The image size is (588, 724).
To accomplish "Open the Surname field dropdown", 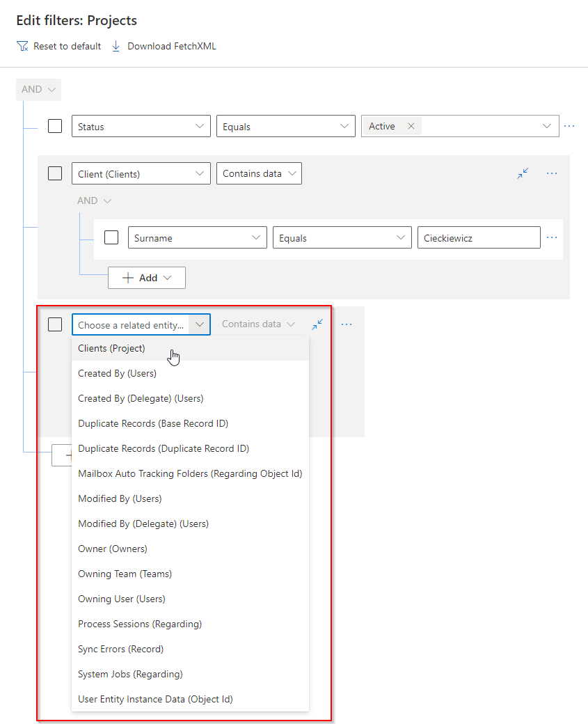I will (x=198, y=237).
